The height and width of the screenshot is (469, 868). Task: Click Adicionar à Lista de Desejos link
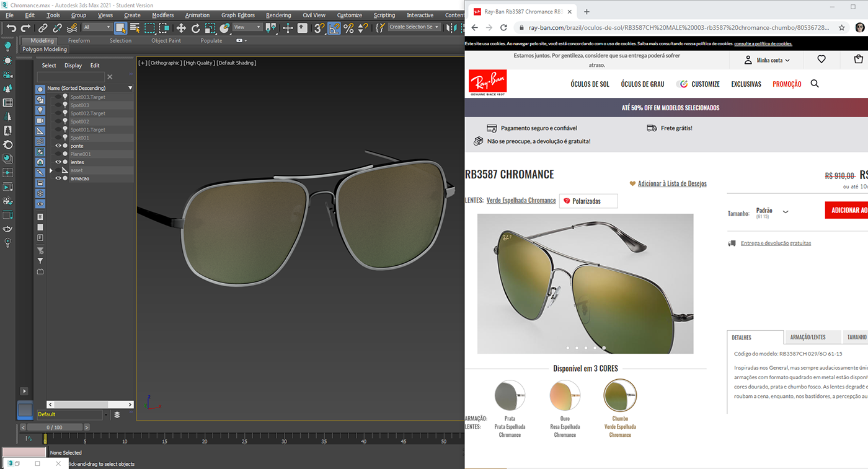coord(672,183)
